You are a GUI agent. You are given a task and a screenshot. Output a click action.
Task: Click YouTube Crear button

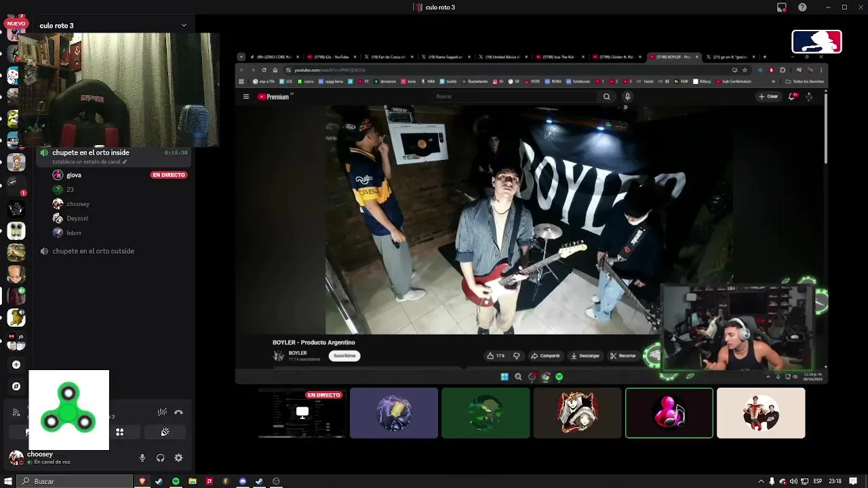coord(769,96)
